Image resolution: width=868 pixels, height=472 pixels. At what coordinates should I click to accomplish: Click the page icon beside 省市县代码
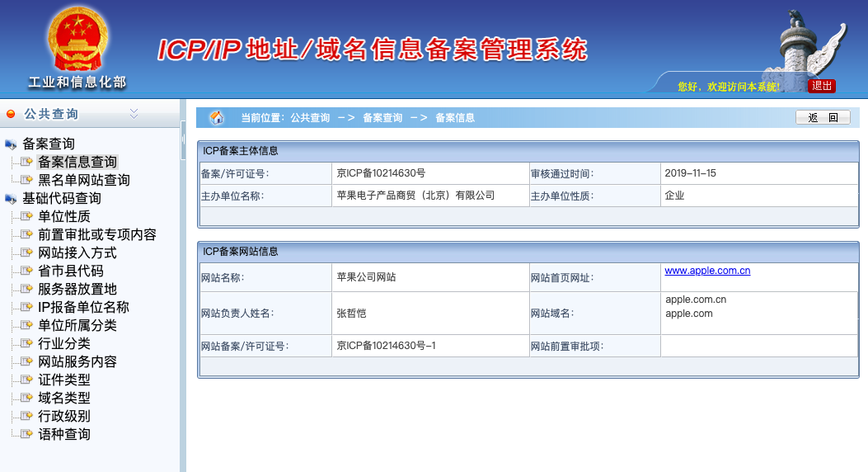click(26, 271)
